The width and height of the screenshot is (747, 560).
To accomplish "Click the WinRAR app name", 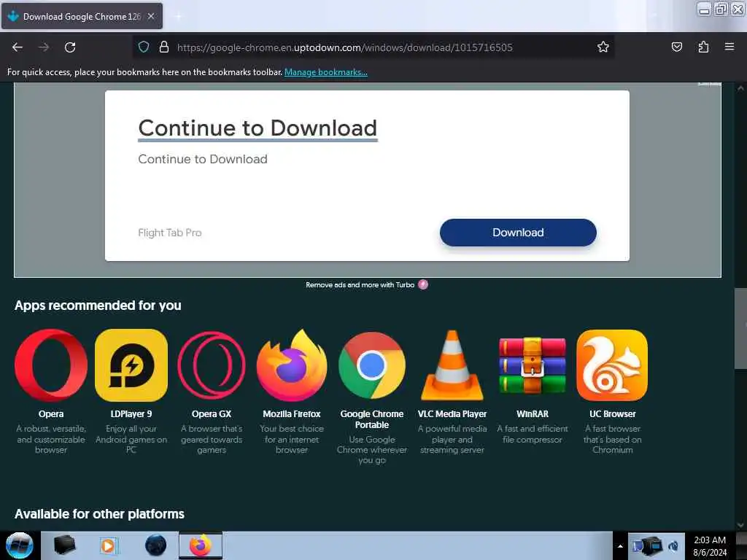I will 532,414.
